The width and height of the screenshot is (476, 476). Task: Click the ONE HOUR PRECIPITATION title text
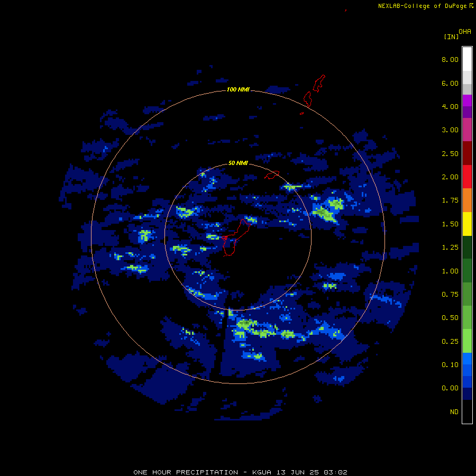pos(186,472)
